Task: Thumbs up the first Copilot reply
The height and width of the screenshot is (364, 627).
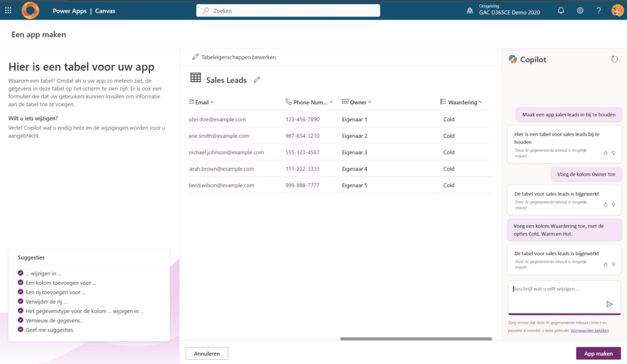Action: pyautogui.click(x=606, y=153)
